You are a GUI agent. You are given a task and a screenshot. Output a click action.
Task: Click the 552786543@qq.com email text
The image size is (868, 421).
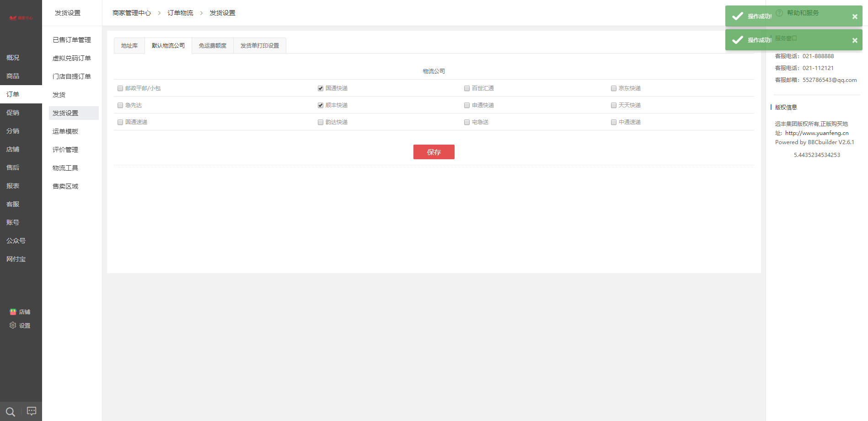pyautogui.click(x=830, y=80)
